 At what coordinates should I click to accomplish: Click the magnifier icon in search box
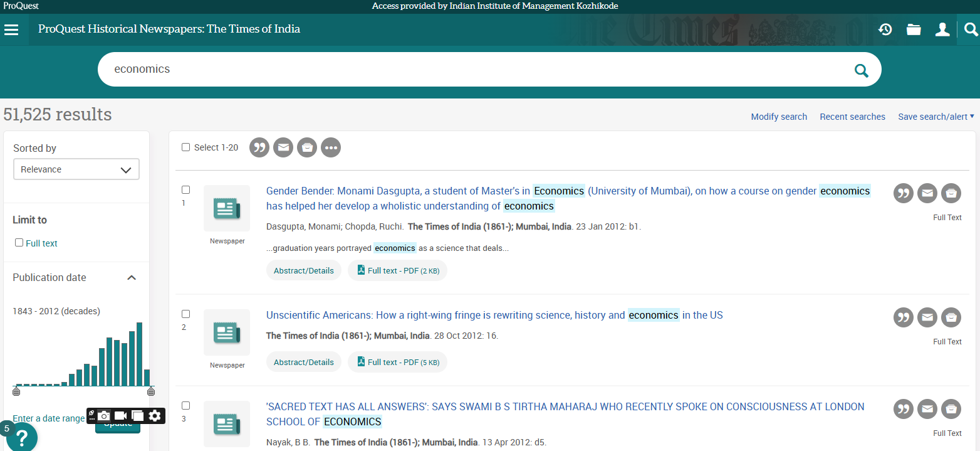[x=862, y=70]
